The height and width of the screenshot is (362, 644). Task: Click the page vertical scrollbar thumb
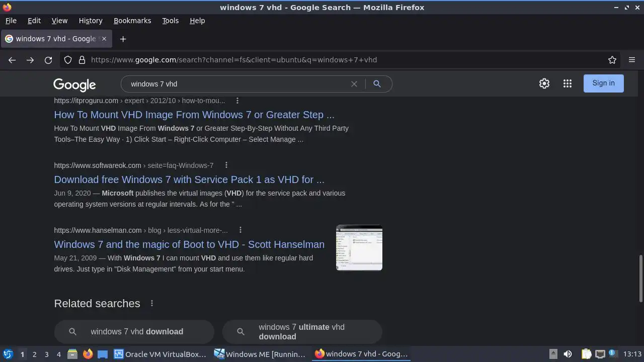pos(641,278)
